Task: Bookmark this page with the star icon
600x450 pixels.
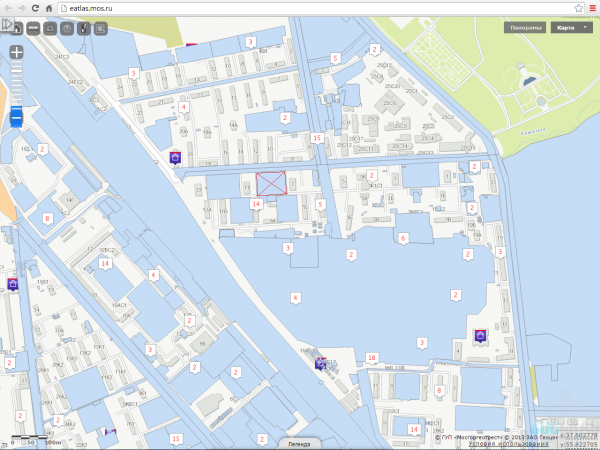Action: [575, 7]
